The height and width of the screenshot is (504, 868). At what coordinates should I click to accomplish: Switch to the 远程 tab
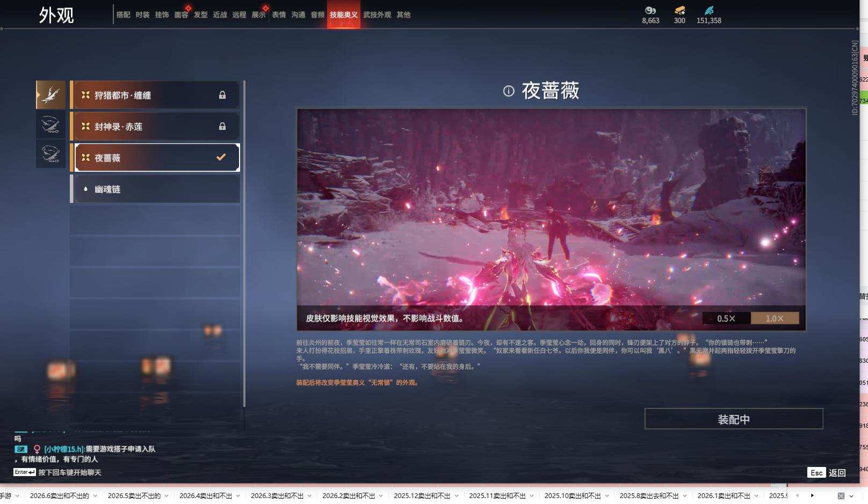(239, 15)
